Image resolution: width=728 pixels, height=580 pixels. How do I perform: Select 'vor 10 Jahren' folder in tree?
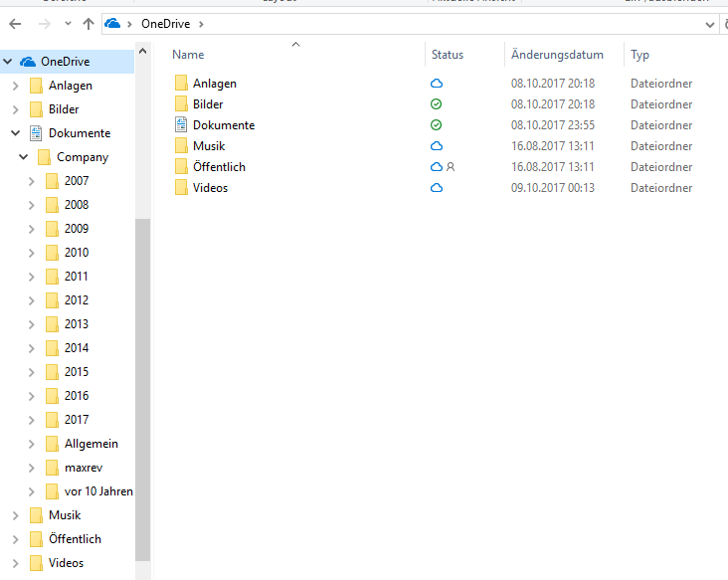pyautogui.click(x=98, y=491)
